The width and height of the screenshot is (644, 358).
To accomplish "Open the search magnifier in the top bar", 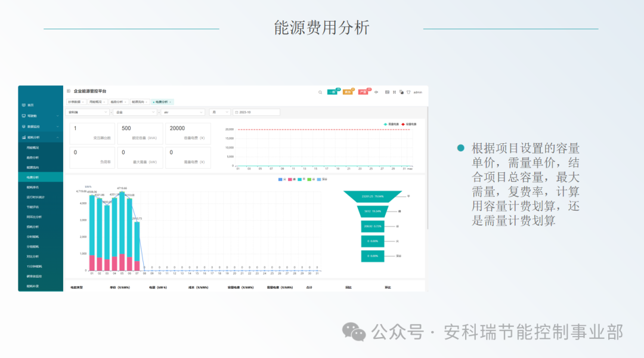I will point(320,92).
